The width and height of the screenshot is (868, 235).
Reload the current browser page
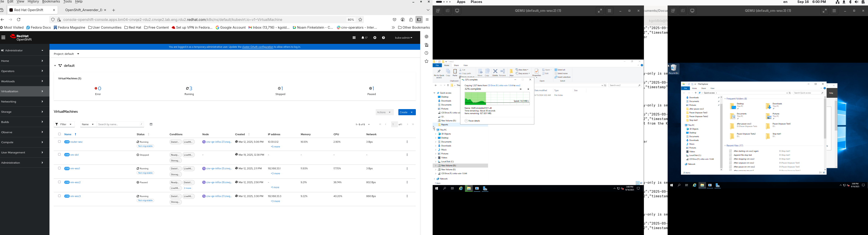pyautogui.click(x=19, y=20)
